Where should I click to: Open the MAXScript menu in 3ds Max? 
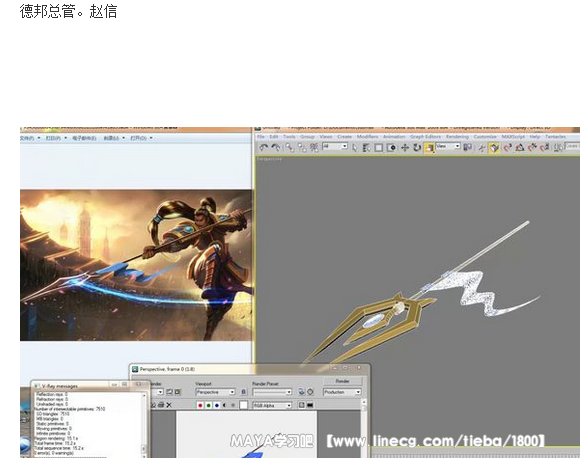pyautogui.click(x=513, y=137)
